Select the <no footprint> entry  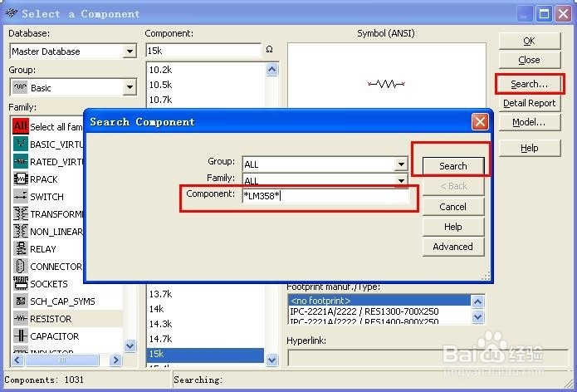379,301
